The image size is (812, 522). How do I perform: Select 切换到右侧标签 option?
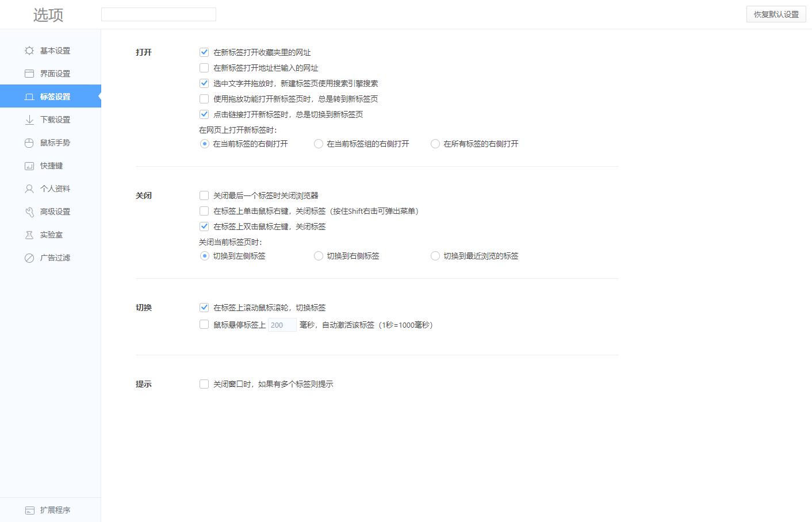pos(319,256)
